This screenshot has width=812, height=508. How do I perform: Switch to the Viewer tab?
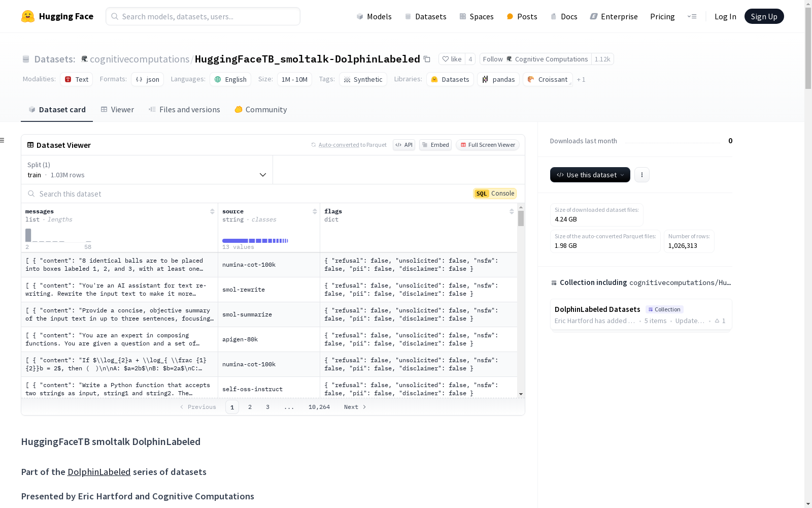point(117,110)
